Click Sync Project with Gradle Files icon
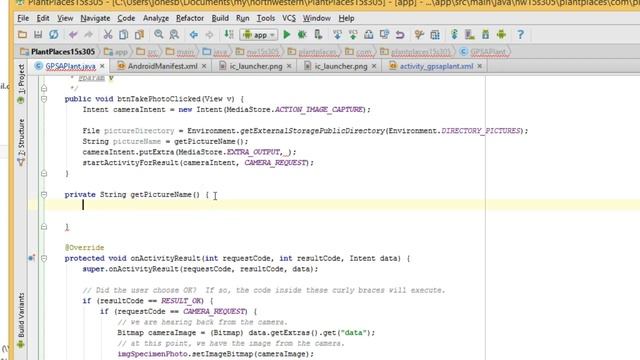This screenshot has width=640, height=360. [x=454, y=35]
